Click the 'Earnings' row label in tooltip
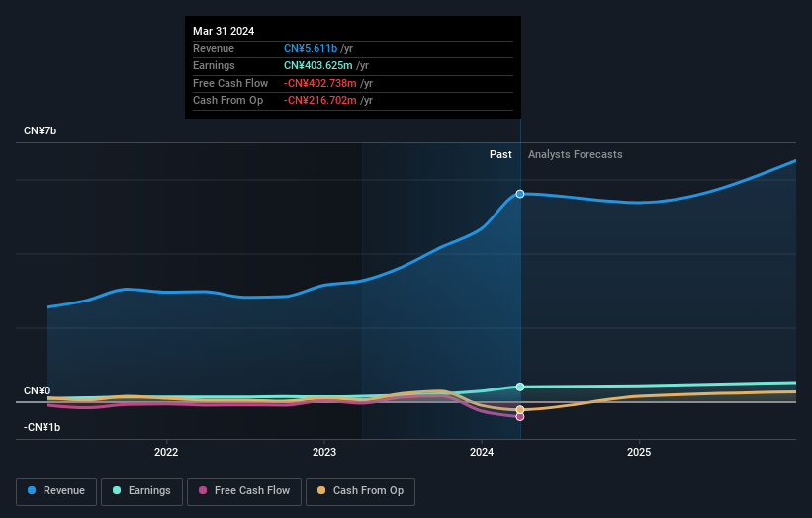812x518 pixels. (x=214, y=65)
